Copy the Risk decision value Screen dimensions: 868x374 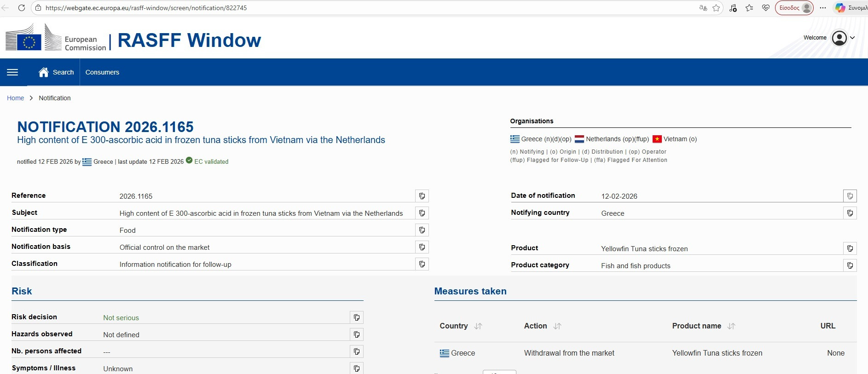[356, 317]
